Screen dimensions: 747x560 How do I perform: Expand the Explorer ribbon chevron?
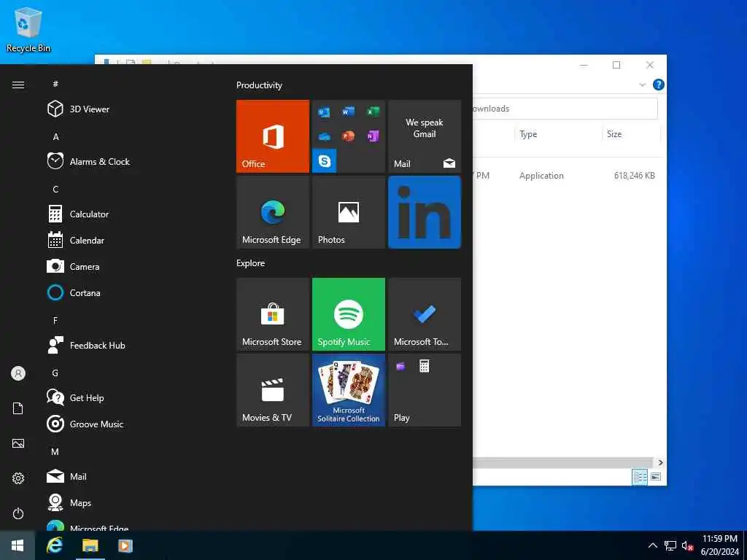[x=642, y=85]
